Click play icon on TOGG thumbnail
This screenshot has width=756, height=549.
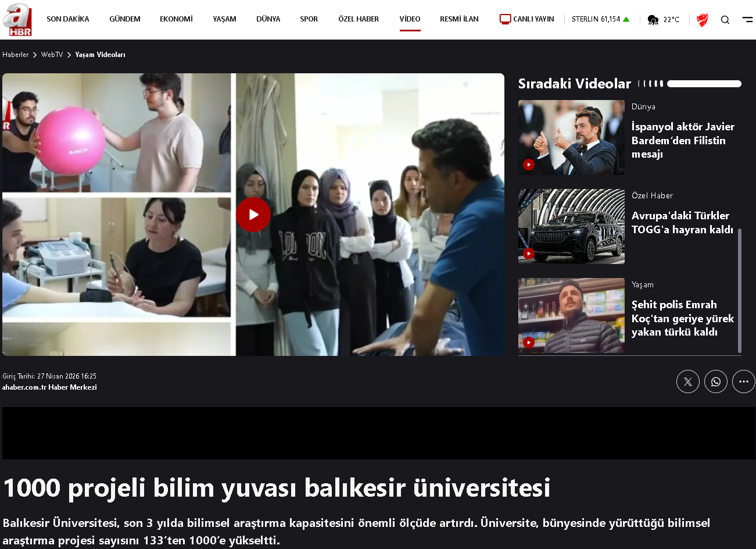coord(528,254)
